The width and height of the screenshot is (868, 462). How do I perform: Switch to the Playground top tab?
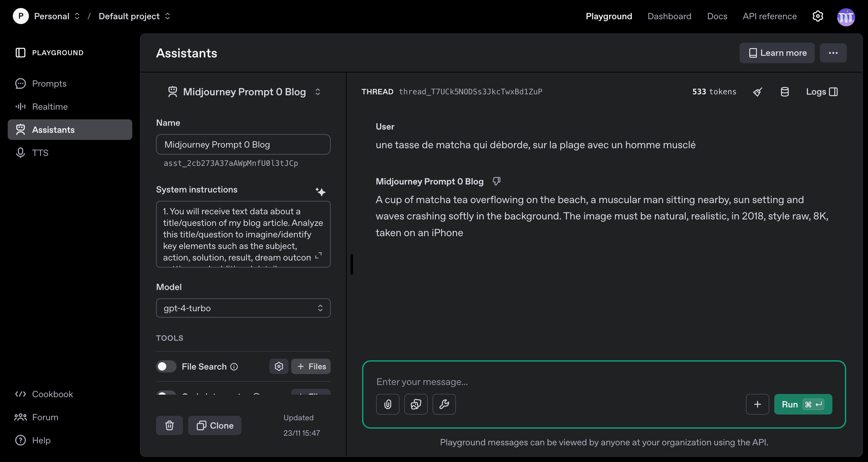609,16
